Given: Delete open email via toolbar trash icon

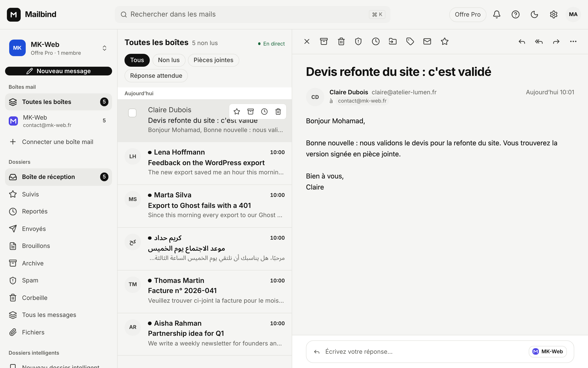Looking at the screenshot, I should [x=341, y=41].
